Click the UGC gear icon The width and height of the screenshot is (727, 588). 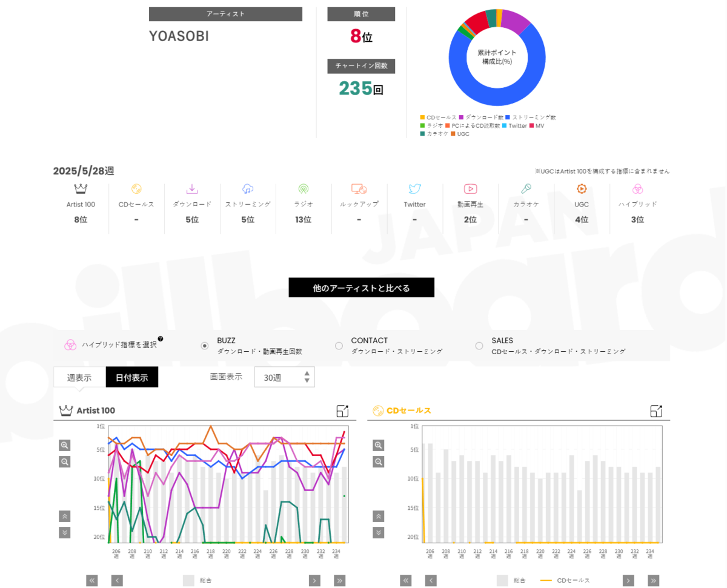click(x=582, y=189)
